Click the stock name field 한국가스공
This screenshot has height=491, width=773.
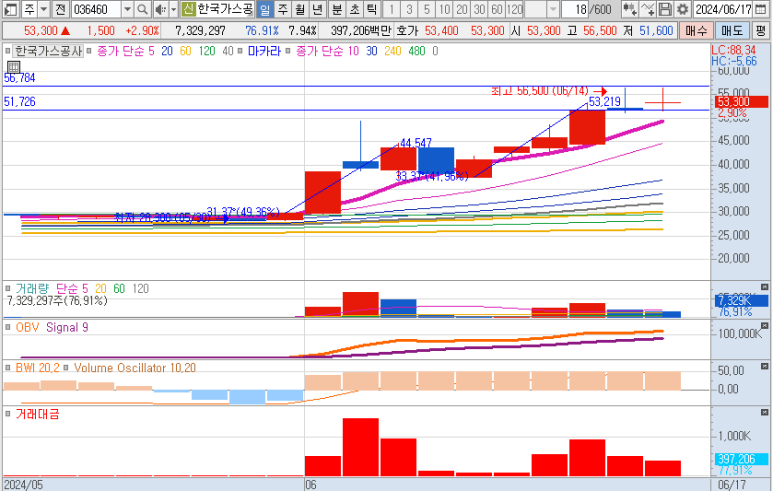pyautogui.click(x=225, y=9)
